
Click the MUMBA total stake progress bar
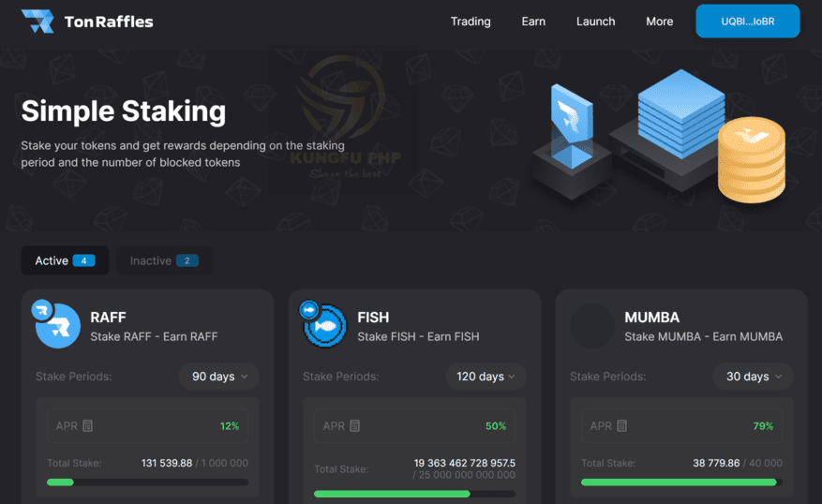(681, 482)
